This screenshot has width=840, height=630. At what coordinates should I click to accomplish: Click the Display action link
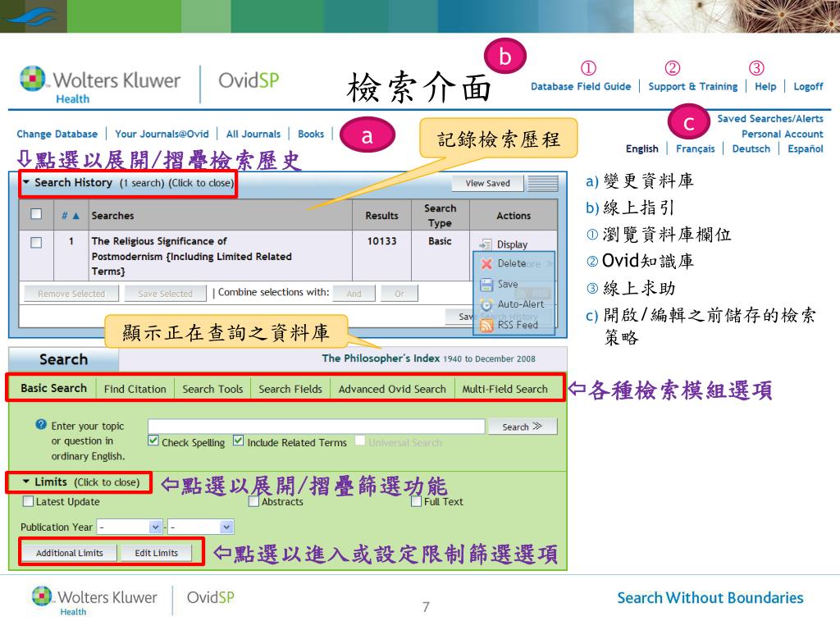pos(512,244)
